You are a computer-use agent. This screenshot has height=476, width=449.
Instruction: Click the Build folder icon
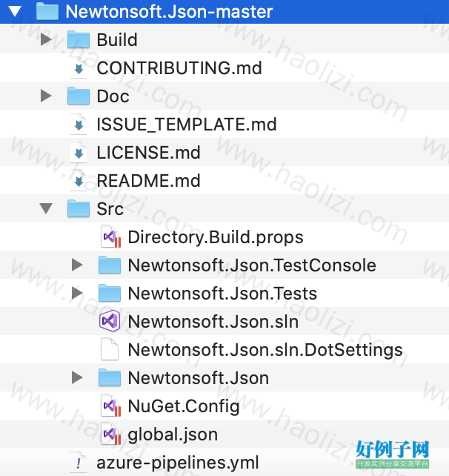point(79,39)
